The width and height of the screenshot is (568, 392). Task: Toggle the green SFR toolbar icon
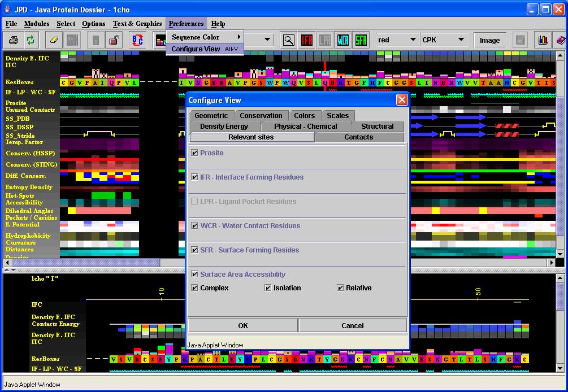tap(361, 40)
